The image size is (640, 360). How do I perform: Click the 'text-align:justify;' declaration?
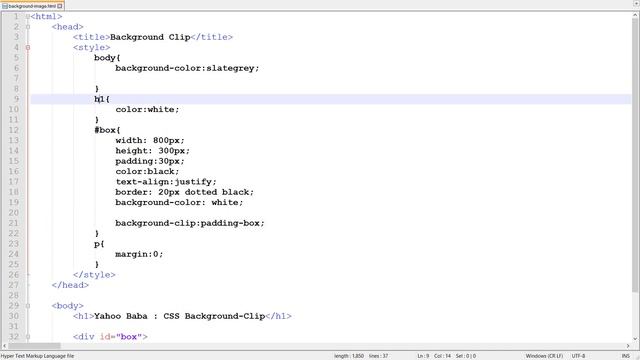pos(166,182)
